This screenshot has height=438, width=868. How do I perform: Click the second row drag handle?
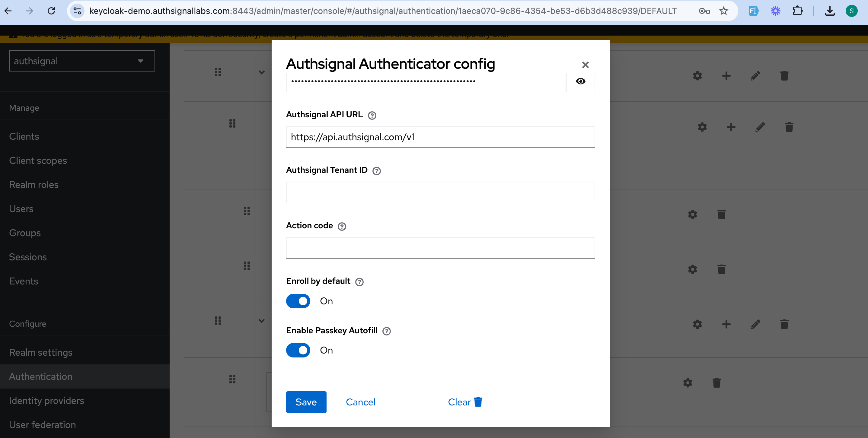coord(232,123)
